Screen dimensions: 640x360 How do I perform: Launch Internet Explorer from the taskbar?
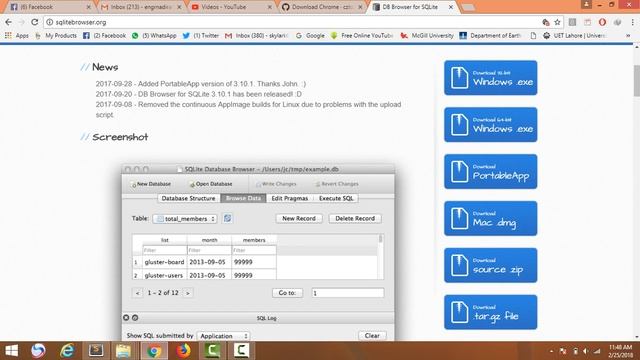(67, 351)
